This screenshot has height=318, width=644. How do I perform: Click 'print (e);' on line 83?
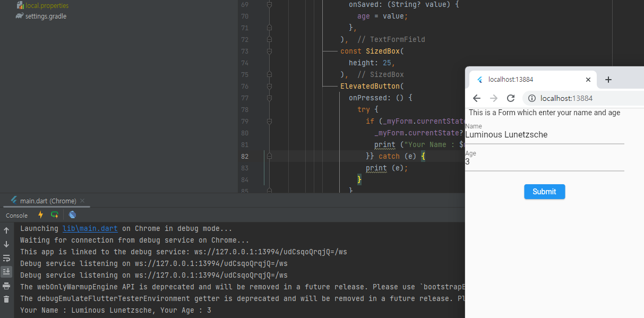pos(387,168)
